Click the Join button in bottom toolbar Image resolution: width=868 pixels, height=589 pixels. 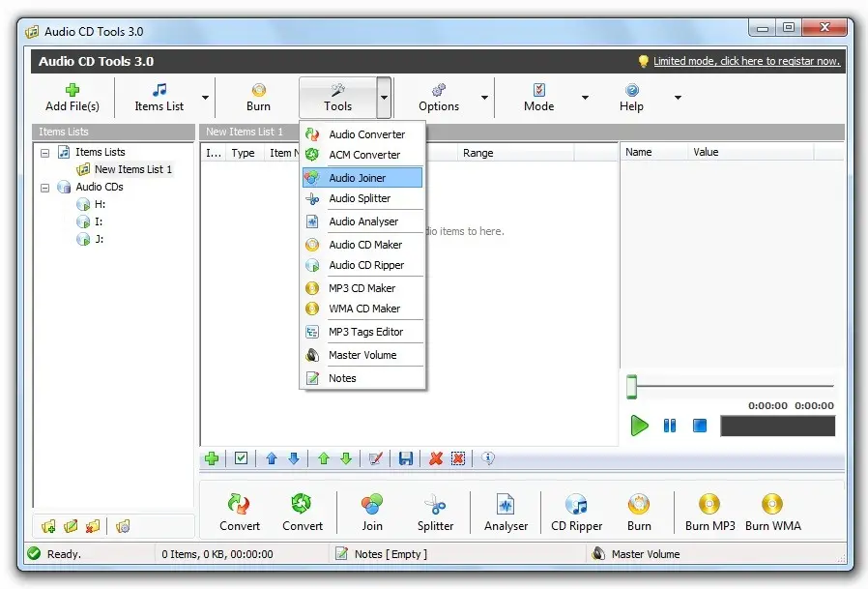(372, 513)
